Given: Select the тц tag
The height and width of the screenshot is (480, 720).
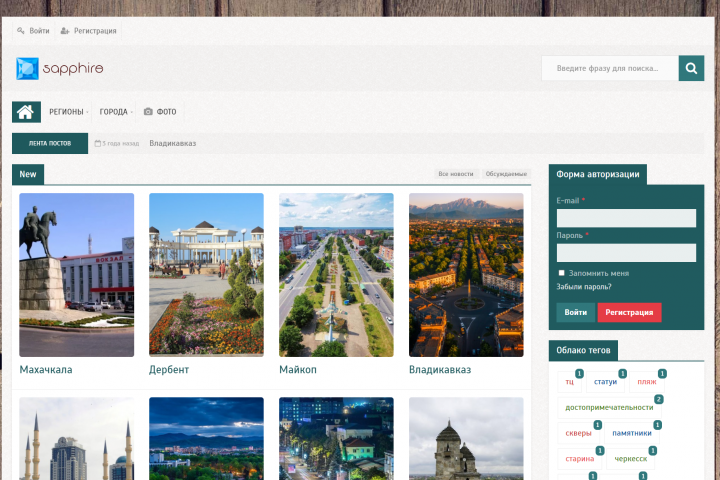Looking at the screenshot, I should pos(569,382).
